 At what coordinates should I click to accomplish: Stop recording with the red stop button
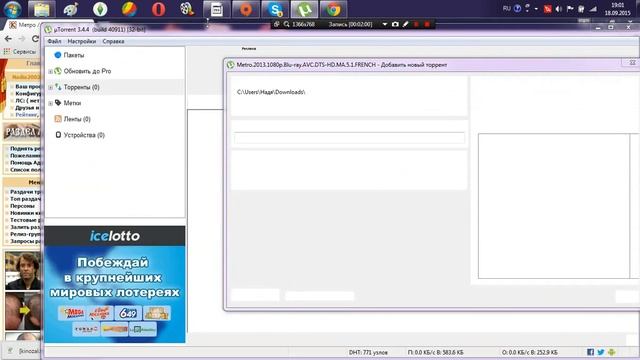point(427,24)
